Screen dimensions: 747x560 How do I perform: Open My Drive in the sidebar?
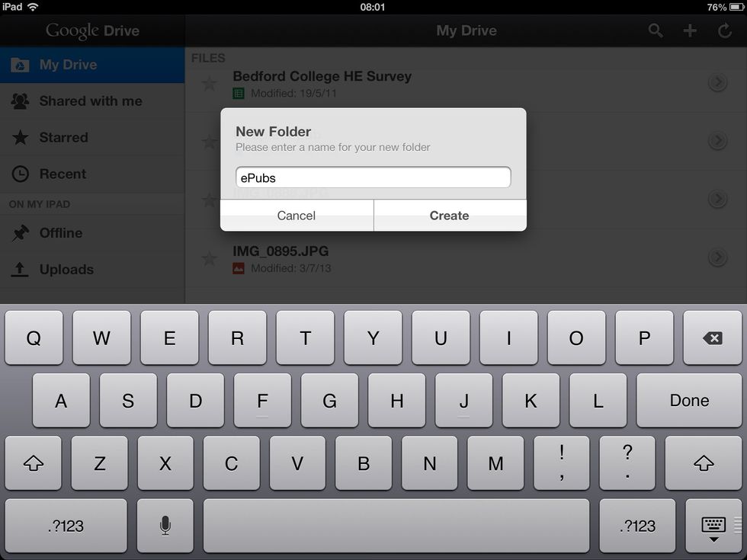click(92, 65)
